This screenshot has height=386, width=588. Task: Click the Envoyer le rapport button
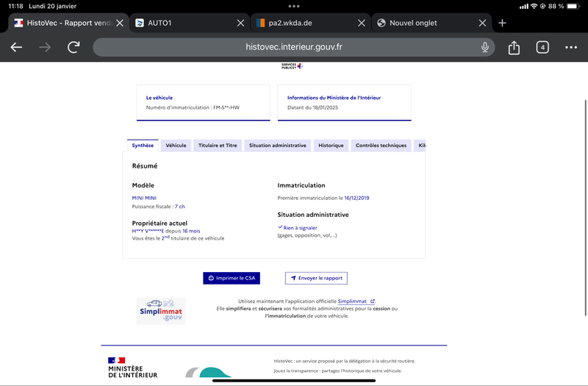pos(316,278)
